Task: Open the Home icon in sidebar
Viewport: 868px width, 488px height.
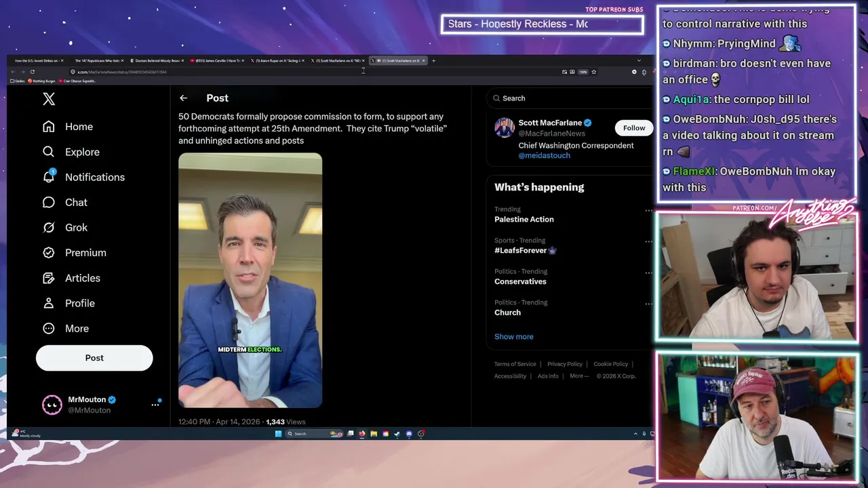Action: (49, 127)
